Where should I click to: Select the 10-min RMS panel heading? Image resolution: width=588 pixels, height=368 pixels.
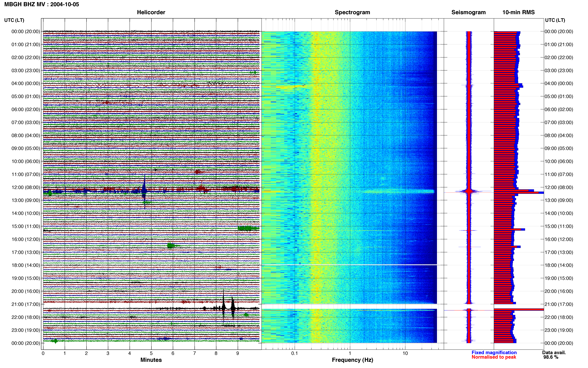[x=518, y=12]
